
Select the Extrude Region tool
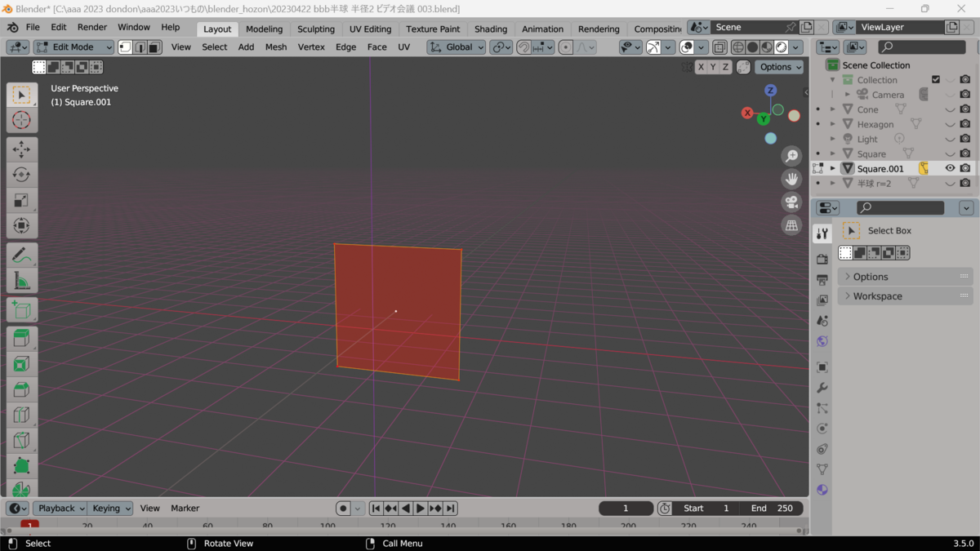point(22,336)
